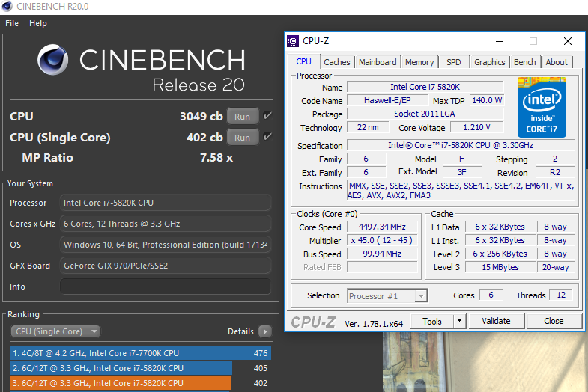
Task: Click the CPU-Z version text Ver. 1.78.1.x64
Action: pyautogui.click(x=374, y=324)
